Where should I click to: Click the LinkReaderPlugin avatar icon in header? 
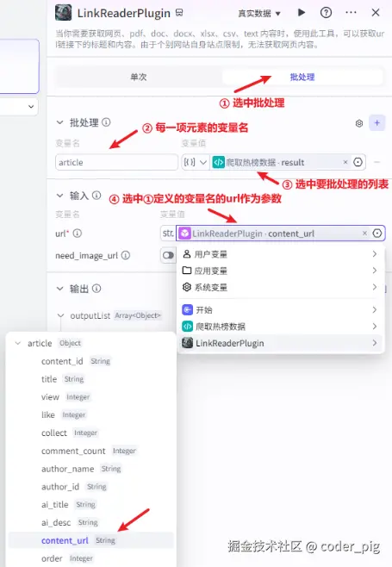coord(63,13)
